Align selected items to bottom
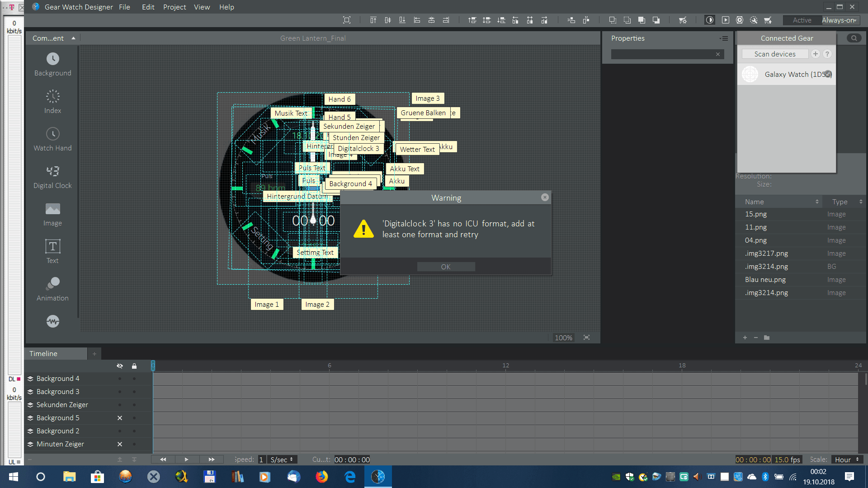Image resolution: width=868 pixels, height=488 pixels. (x=402, y=20)
